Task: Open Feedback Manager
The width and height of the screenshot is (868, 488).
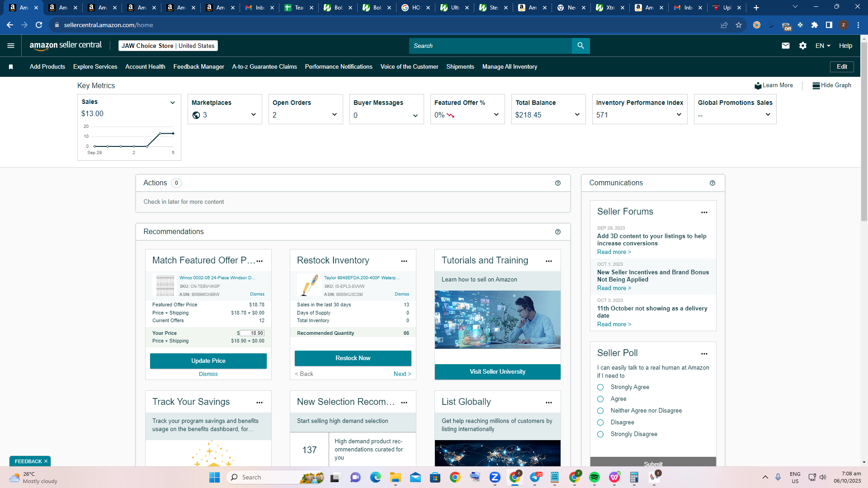Action: 199,67
